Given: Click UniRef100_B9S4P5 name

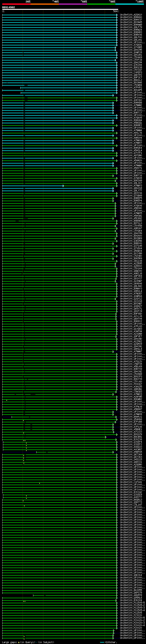Looking at the screenshot, I should pyautogui.click(x=131, y=90).
